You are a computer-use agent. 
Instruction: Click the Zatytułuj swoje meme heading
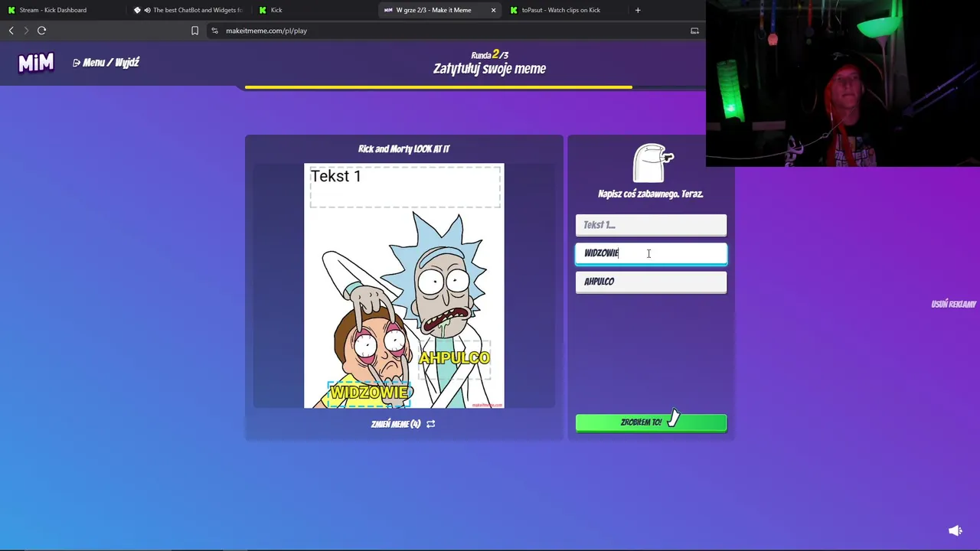(490, 69)
